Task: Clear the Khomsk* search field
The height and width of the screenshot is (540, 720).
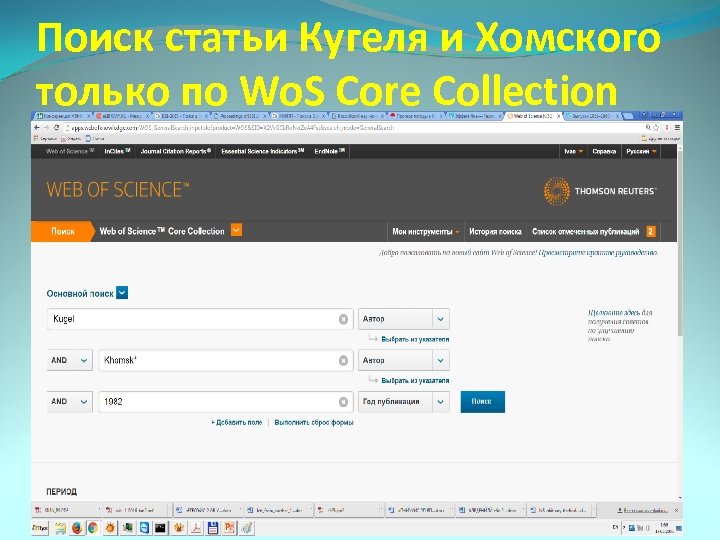Action: click(343, 360)
